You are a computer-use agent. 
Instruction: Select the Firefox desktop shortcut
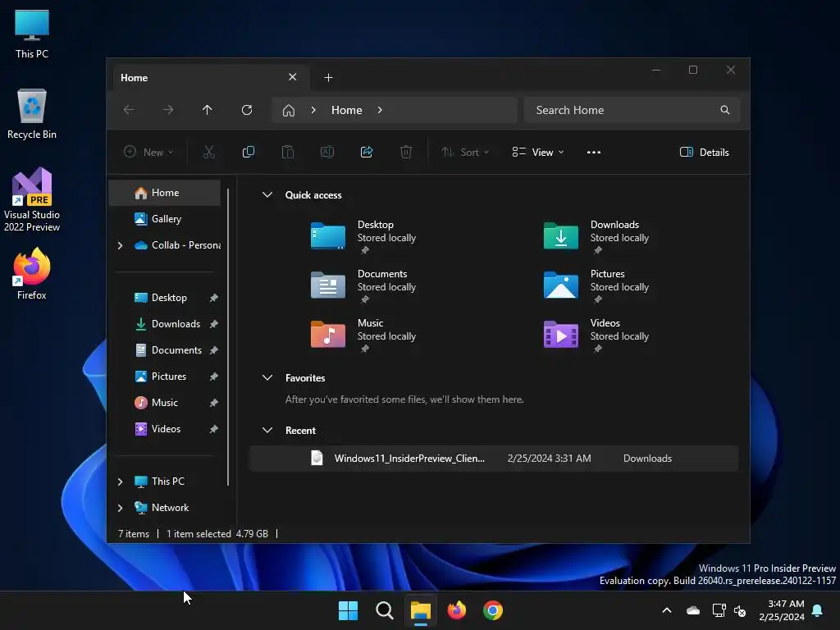click(x=32, y=274)
